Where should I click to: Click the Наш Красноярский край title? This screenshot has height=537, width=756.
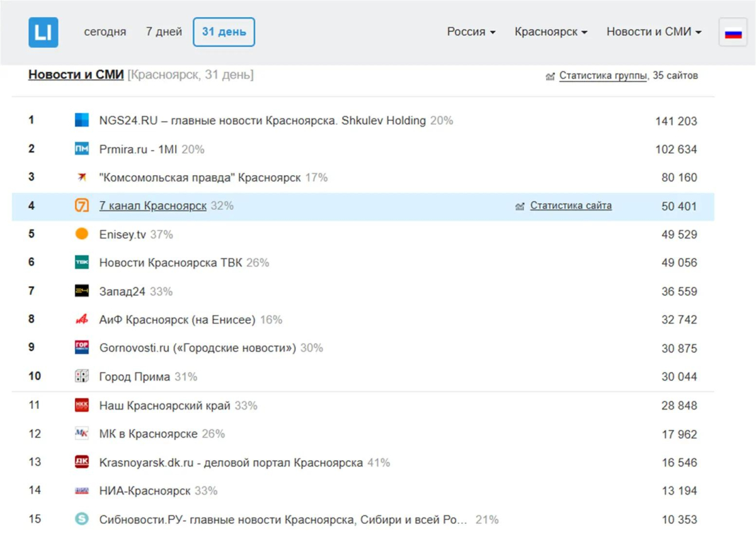tap(165, 405)
